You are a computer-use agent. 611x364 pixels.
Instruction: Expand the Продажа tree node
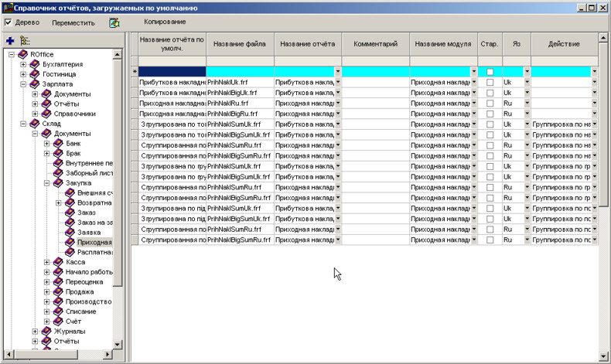click(x=47, y=292)
